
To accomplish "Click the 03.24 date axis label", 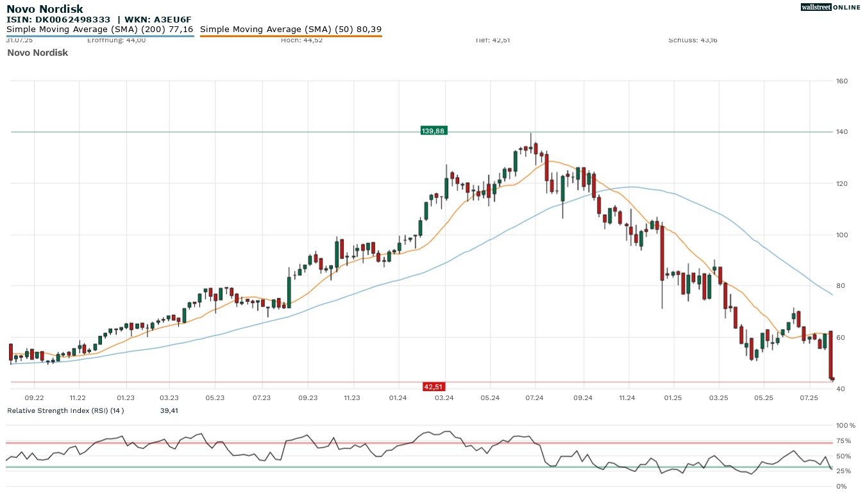I will click(x=444, y=398).
